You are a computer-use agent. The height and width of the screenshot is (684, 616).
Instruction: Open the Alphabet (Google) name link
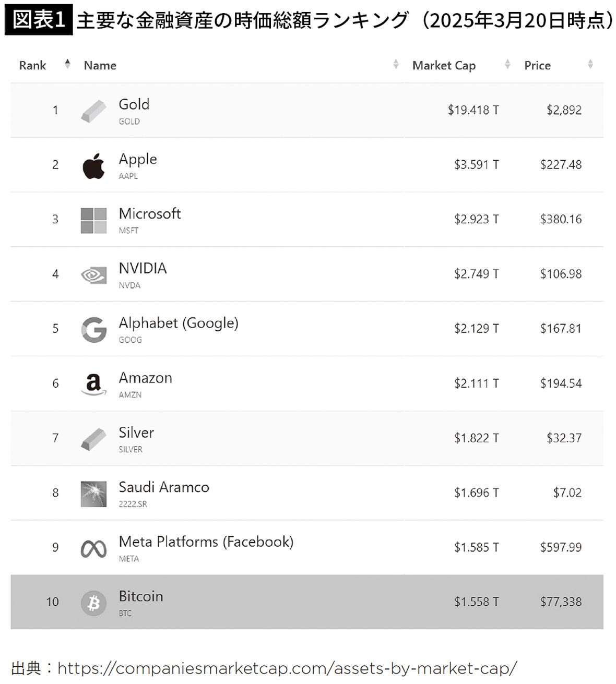click(x=179, y=323)
